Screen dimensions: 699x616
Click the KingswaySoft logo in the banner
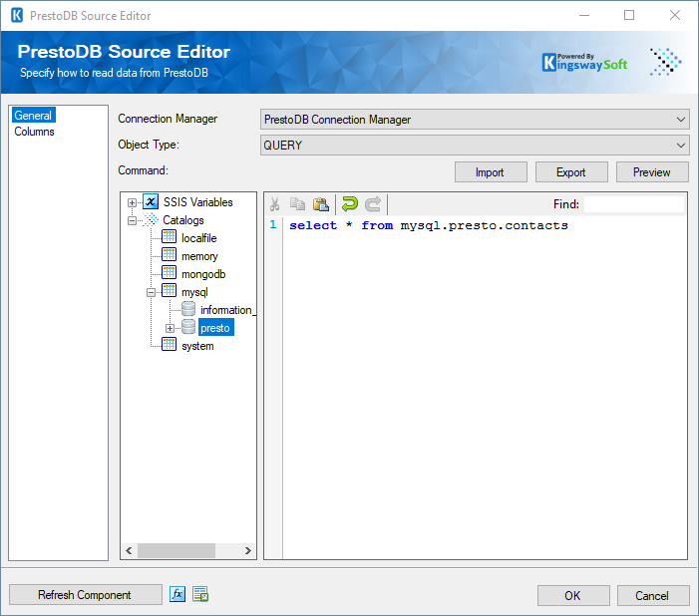tap(584, 63)
